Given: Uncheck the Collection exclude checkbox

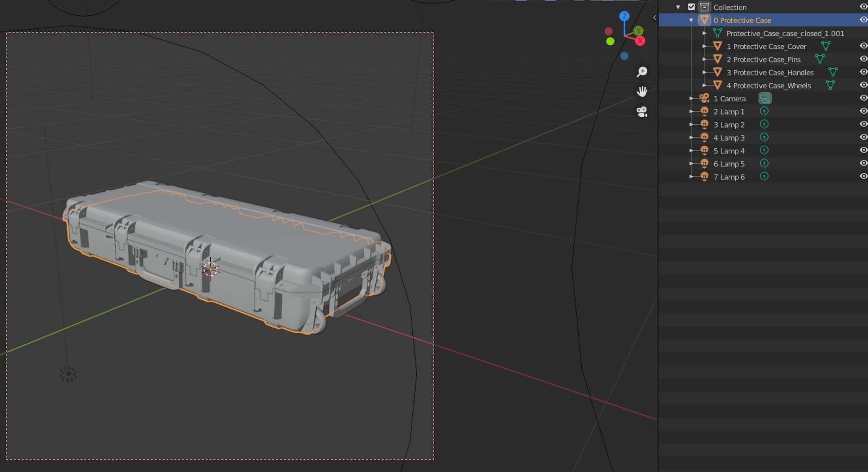Looking at the screenshot, I should pos(691,7).
